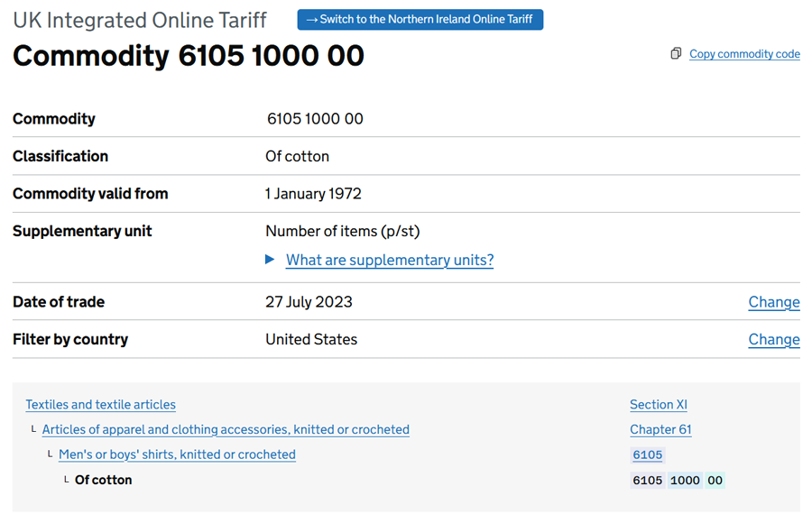Switch to the Northern Ireland Online Tariff
The width and height of the screenshot is (812, 523).
[420, 19]
